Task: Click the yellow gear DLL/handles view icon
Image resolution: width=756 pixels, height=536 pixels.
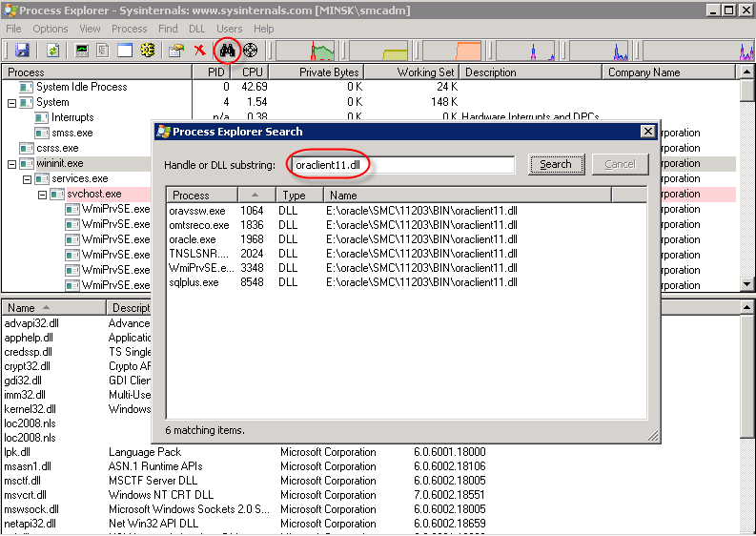Action: pyautogui.click(x=148, y=50)
